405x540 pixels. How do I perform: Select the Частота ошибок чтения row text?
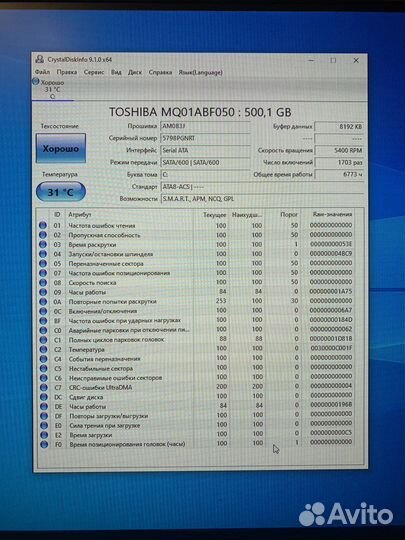pos(102,226)
